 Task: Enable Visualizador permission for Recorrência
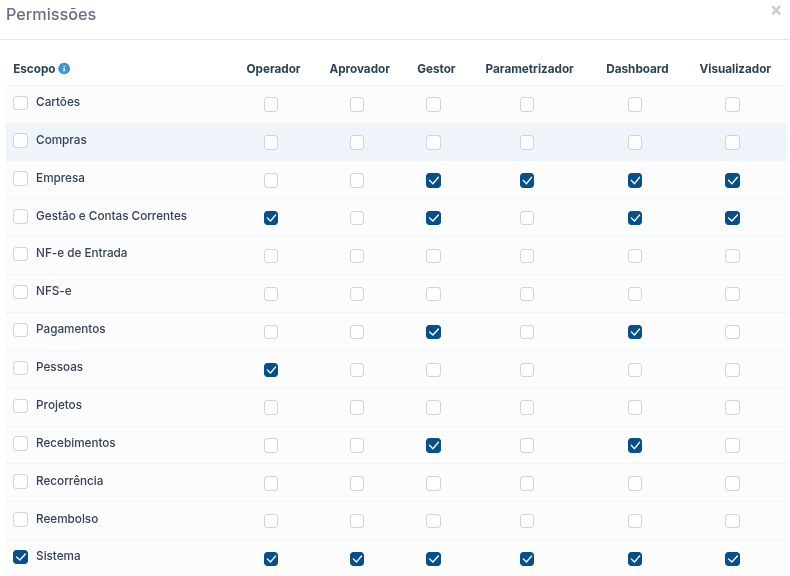pos(733,483)
